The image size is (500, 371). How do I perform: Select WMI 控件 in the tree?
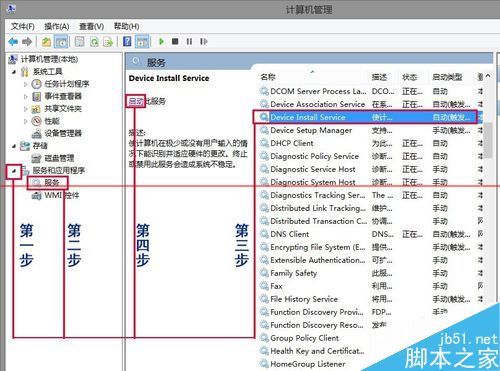click(62, 195)
